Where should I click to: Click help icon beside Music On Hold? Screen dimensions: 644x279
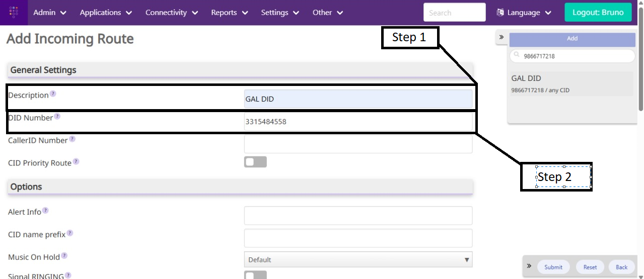coord(64,256)
